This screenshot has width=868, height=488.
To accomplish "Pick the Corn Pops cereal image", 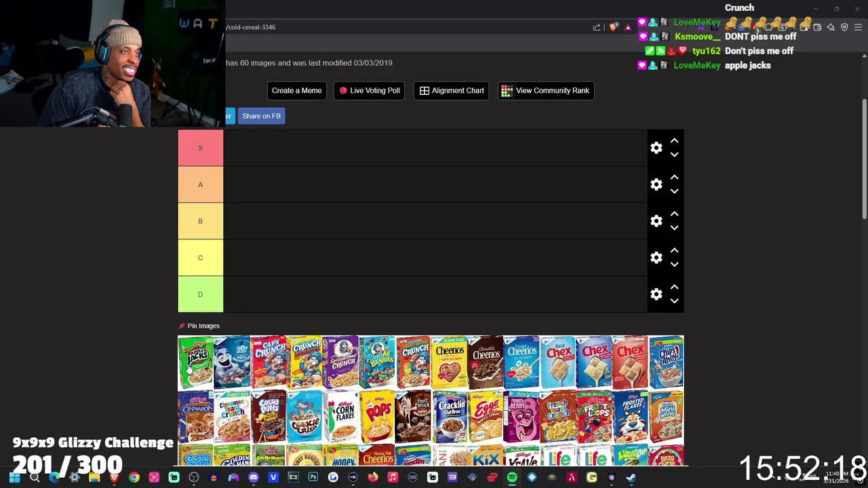I will click(376, 417).
